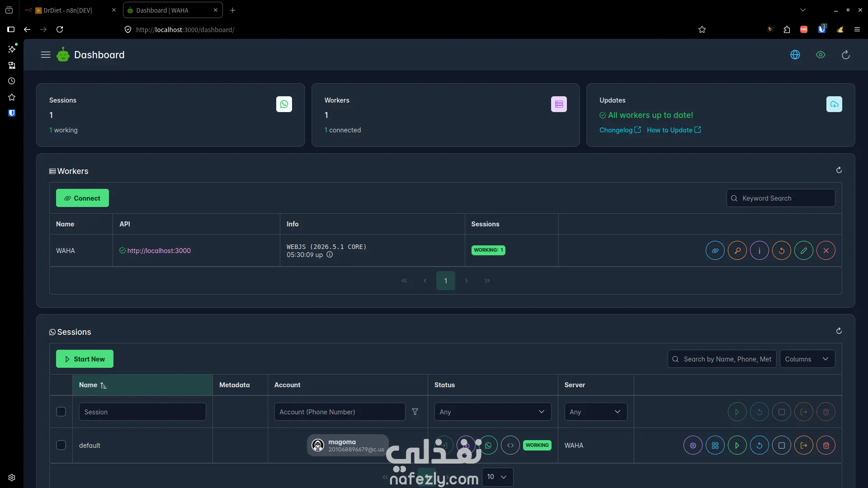
Task: Restart the default session
Action: point(759,446)
